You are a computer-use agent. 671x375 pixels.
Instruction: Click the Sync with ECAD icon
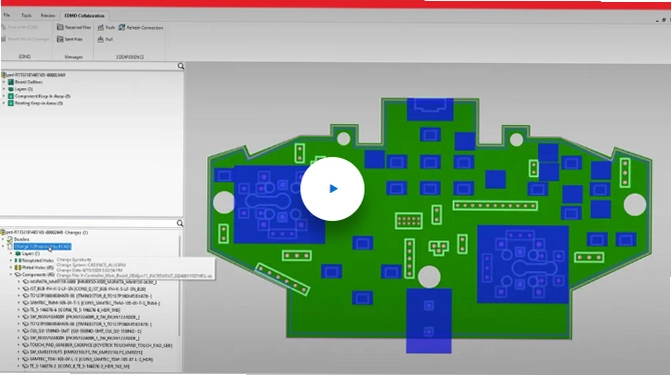4,27
